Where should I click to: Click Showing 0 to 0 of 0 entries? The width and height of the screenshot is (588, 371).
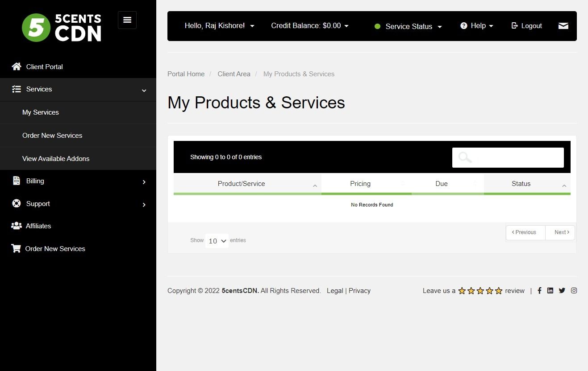pos(226,157)
